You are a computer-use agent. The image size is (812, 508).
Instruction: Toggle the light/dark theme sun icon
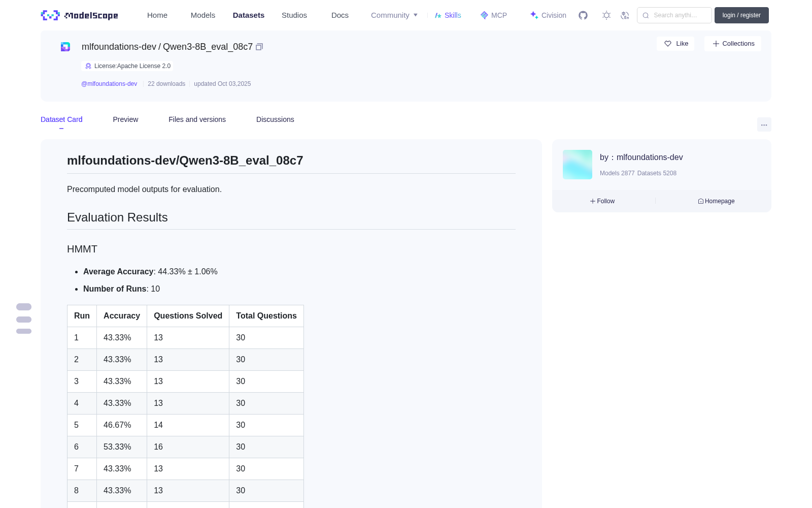click(606, 15)
